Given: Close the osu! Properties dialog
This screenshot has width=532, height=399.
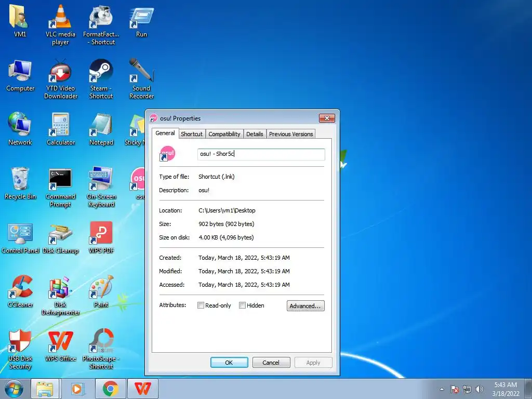Looking at the screenshot, I should point(327,118).
